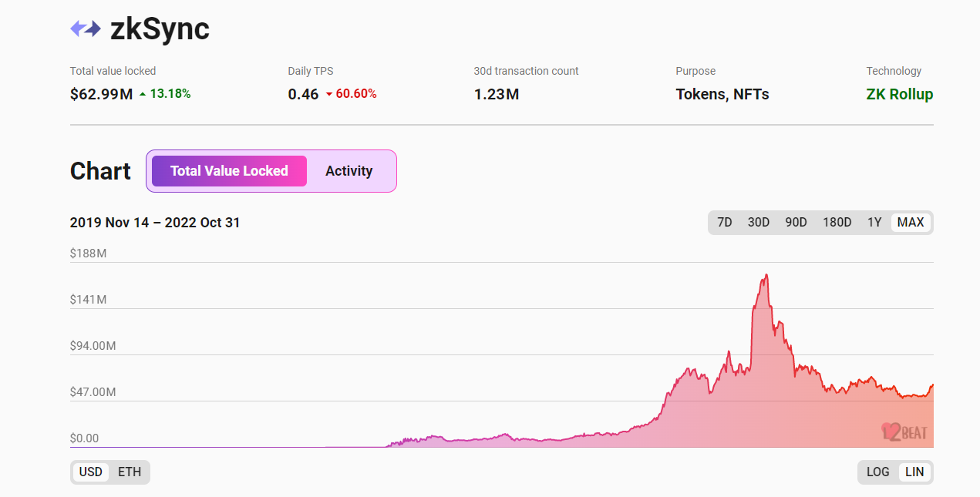
Task: Set chart scale to LOG
Action: pyautogui.click(x=878, y=472)
